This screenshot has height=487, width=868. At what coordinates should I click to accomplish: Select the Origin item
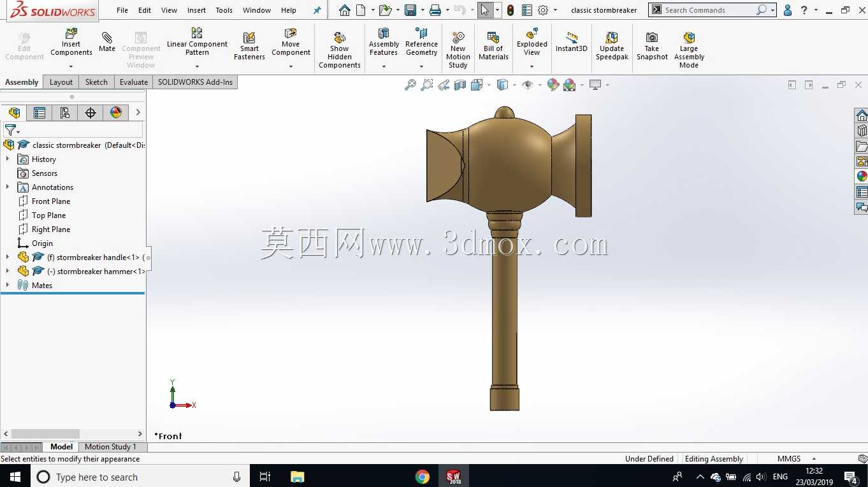click(x=42, y=243)
